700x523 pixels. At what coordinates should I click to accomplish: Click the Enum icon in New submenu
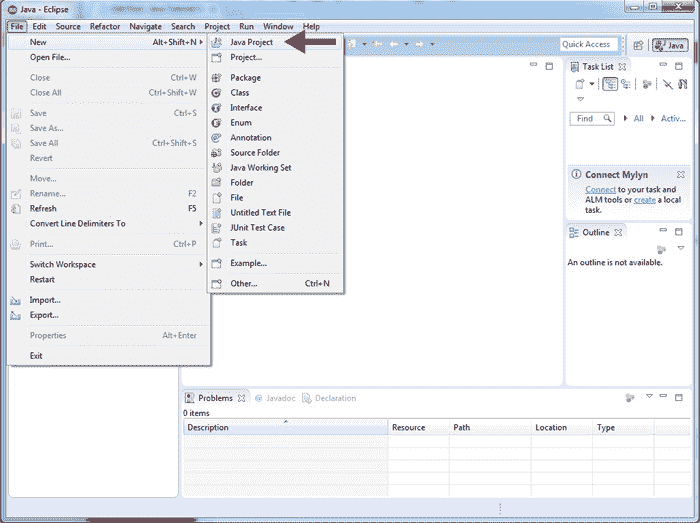tap(217, 123)
